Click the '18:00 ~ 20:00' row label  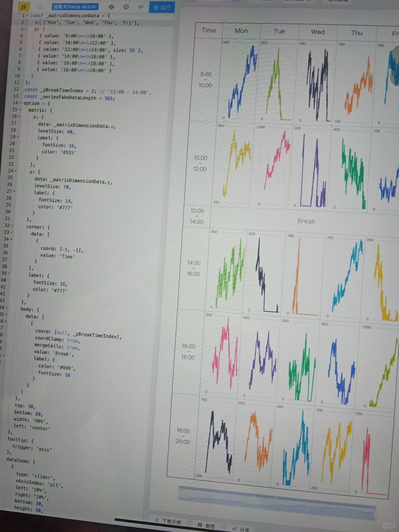(x=183, y=436)
